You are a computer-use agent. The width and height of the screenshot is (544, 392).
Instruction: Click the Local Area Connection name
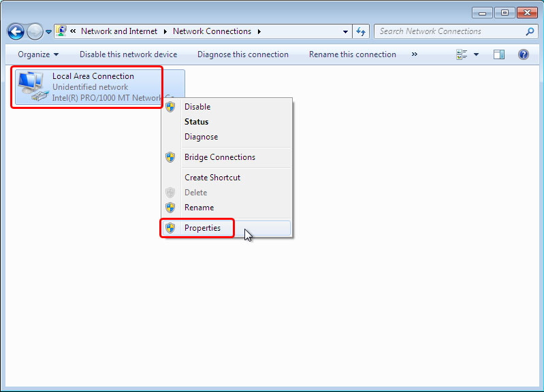click(x=93, y=76)
